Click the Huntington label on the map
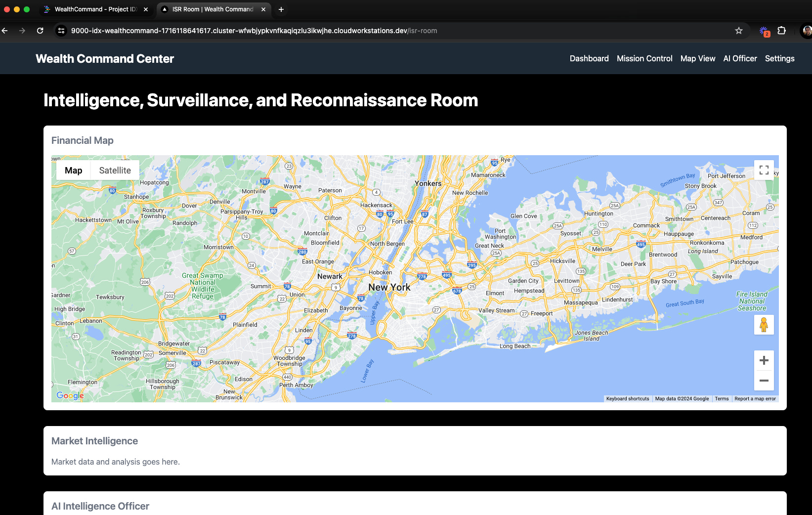812x515 pixels. pos(598,214)
